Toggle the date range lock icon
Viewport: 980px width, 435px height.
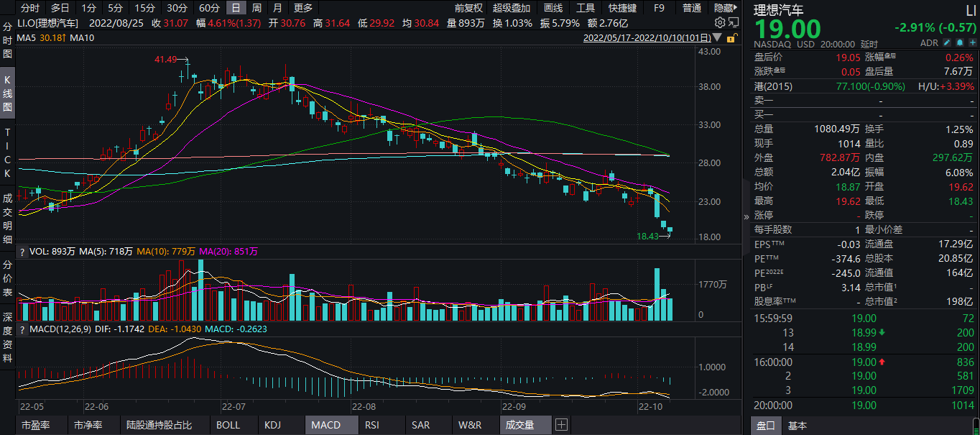(732, 37)
